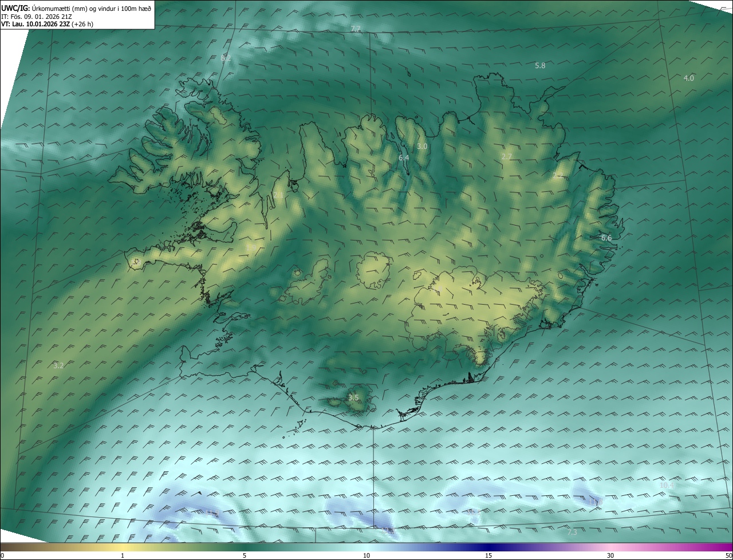The width and height of the screenshot is (733, 560).
Task: Click the UWC/IG map title line
Action: (76, 7)
